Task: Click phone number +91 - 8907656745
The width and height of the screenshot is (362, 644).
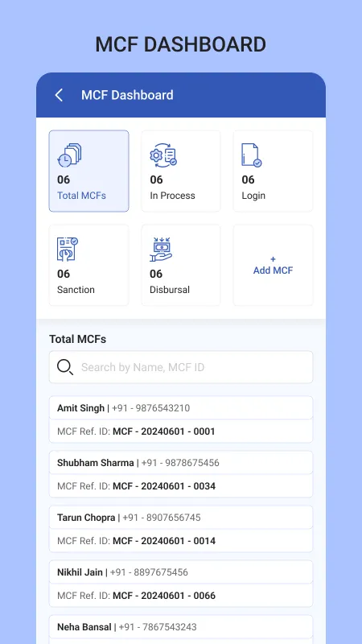Action: pos(162,518)
